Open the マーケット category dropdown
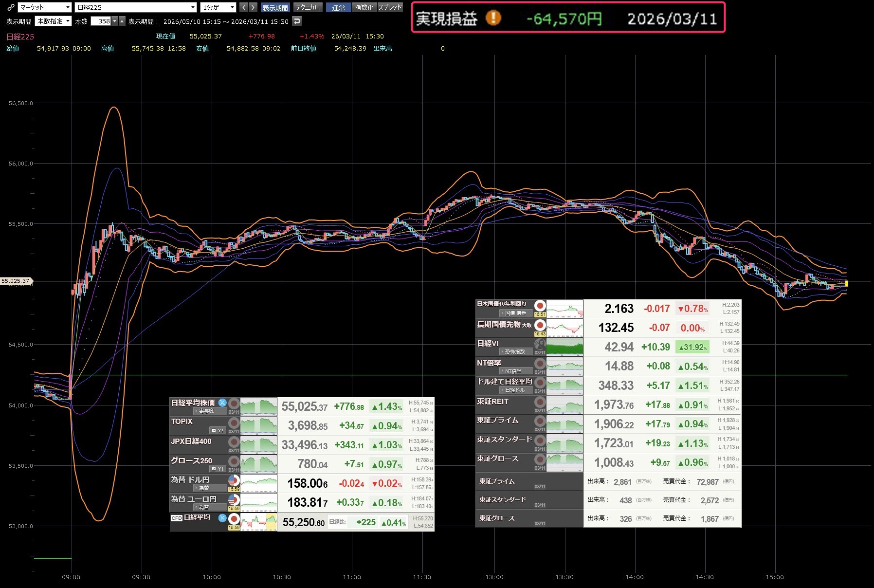Image resolution: width=874 pixels, height=588 pixels. pyautogui.click(x=45, y=7)
